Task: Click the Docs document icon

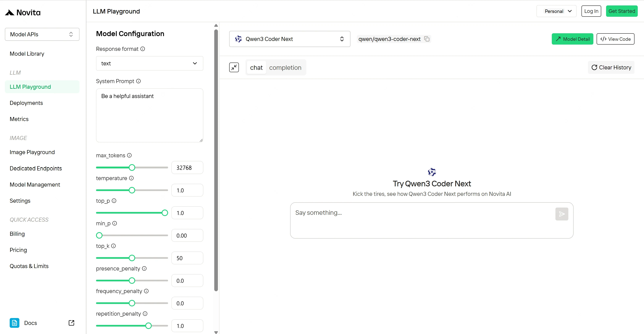Action: click(x=15, y=323)
